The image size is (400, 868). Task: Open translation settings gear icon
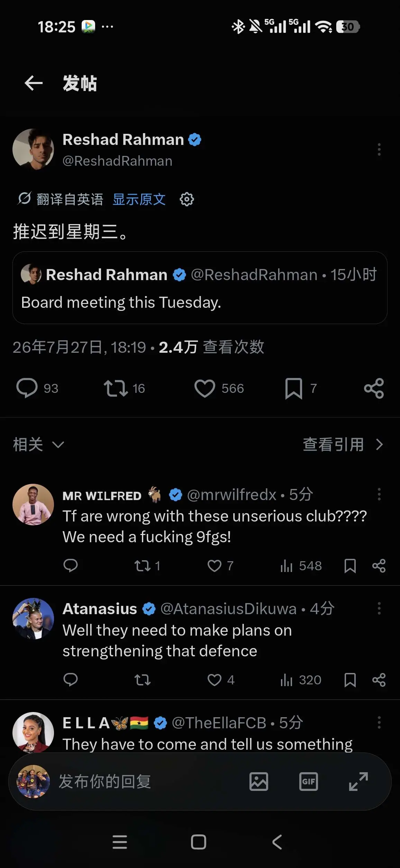coord(187,200)
